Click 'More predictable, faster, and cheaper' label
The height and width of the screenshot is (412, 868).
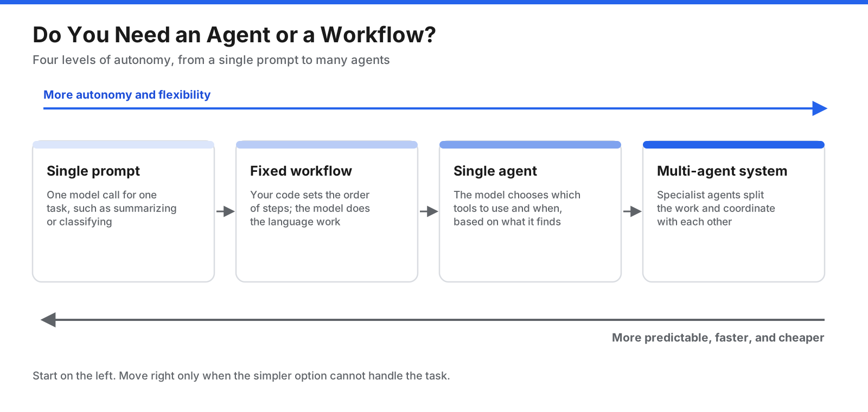tap(718, 338)
